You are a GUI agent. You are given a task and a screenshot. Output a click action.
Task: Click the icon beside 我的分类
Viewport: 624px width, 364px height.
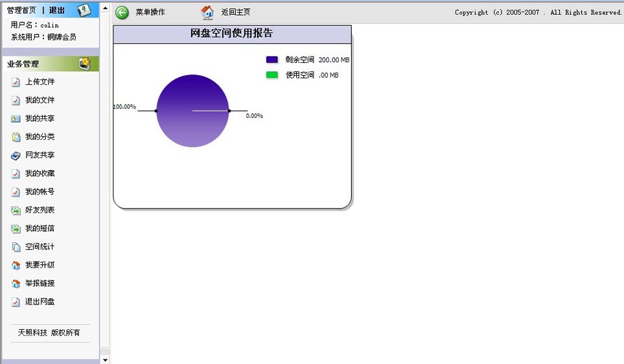(16, 137)
